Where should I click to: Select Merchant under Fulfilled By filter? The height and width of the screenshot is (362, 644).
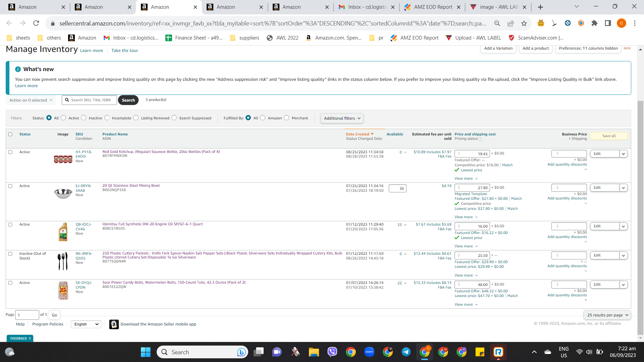[286, 118]
